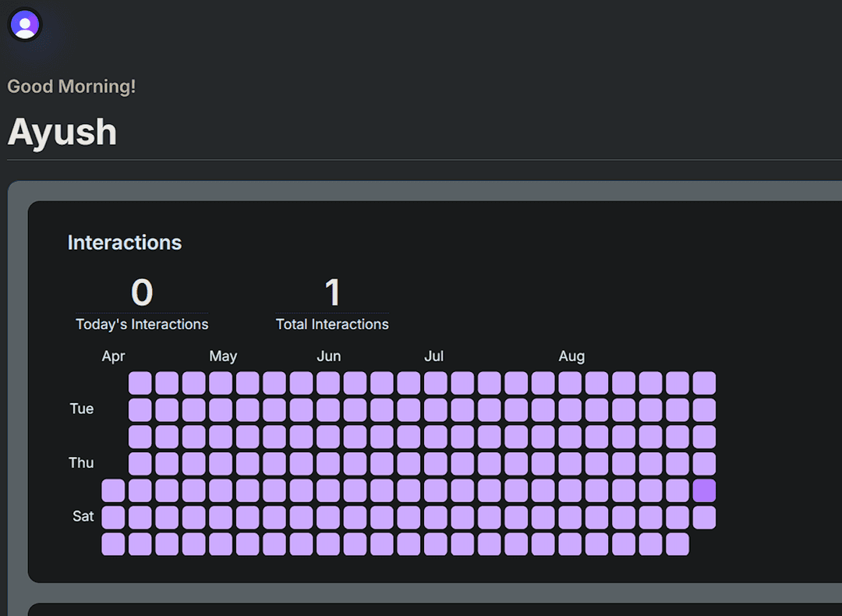This screenshot has height=616, width=842.
Task: Select the first heatmap cell in Tue row
Action: (140, 410)
